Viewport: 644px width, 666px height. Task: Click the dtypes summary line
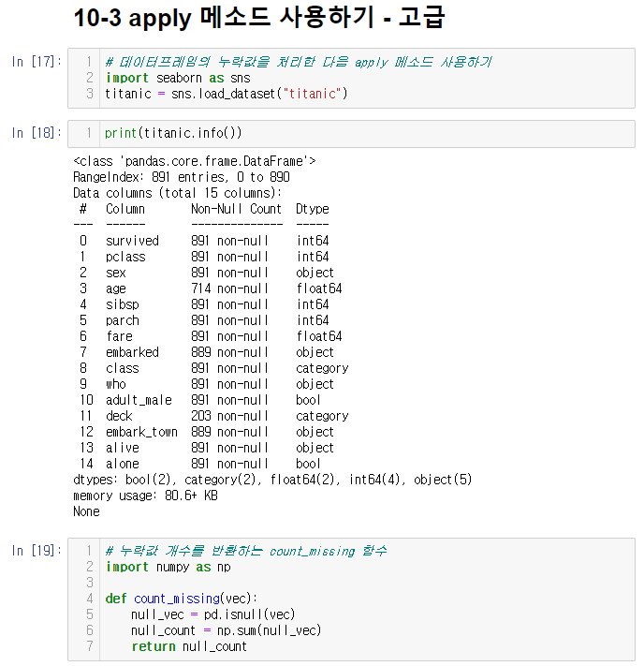pyautogui.click(x=272, y=480)
